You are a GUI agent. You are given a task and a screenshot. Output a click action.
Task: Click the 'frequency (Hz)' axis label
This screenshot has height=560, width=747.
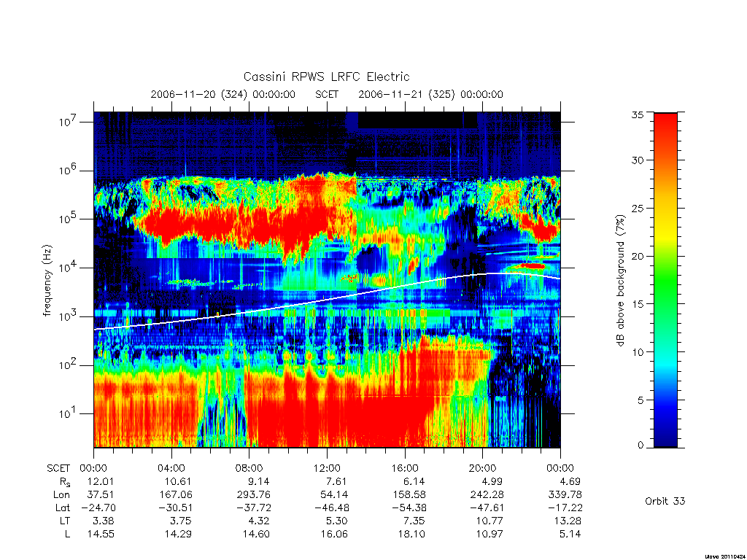47,281
